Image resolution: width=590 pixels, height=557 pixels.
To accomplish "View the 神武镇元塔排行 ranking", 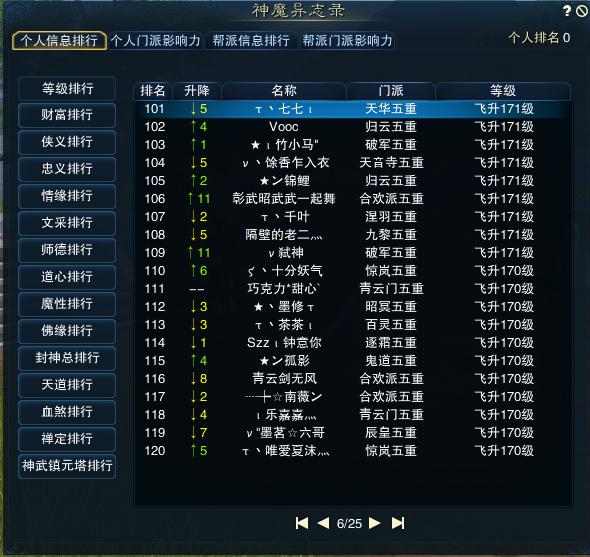I will (x=67, y=466).
